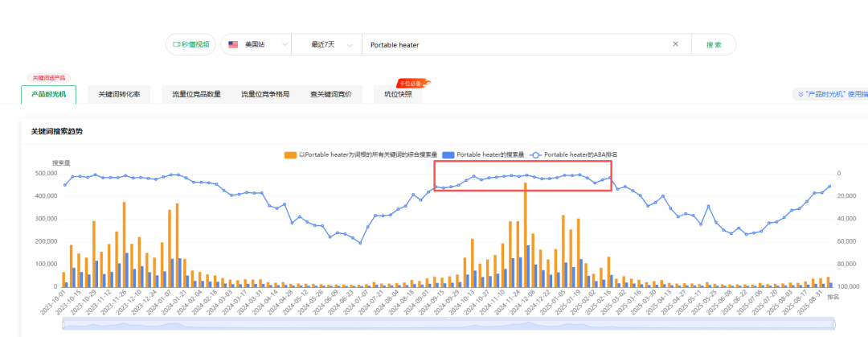
Task: Open the 最近7天 time range dropdown
Action: [x=326, y=44]
